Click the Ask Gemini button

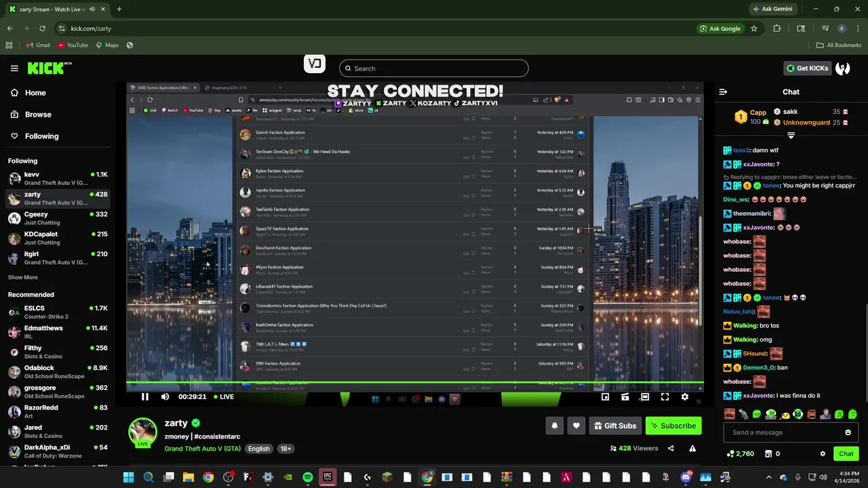pos(772,9)
